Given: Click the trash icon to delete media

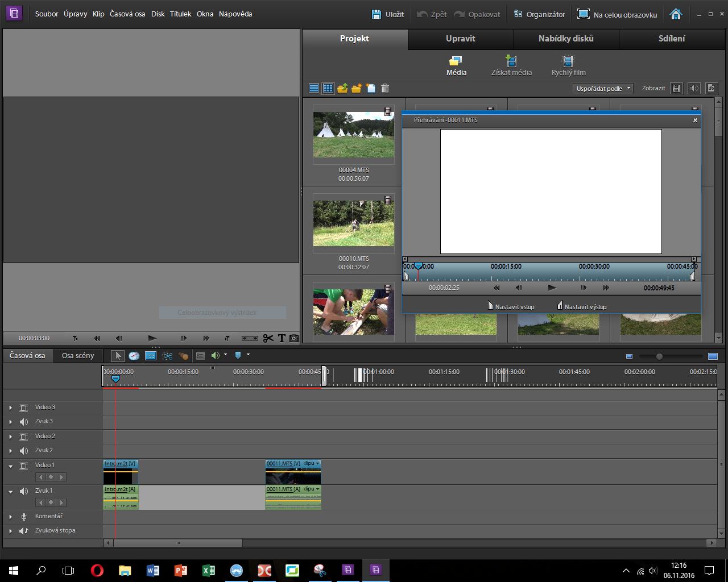Looking at the screenshot, I should tap(385, 88).
